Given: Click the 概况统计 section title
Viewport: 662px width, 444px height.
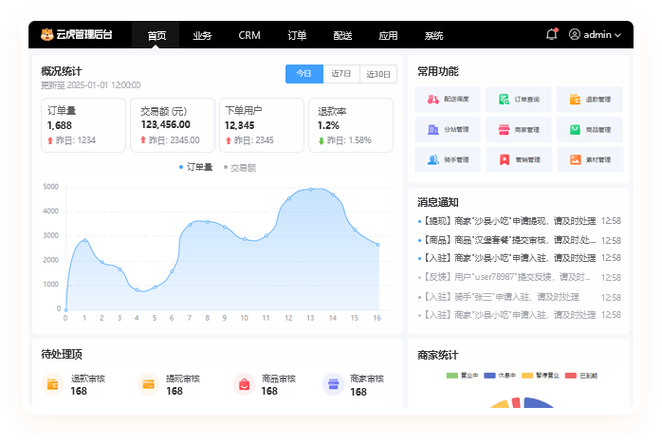Looking at the screenshot, I should [x=61, y=71].
